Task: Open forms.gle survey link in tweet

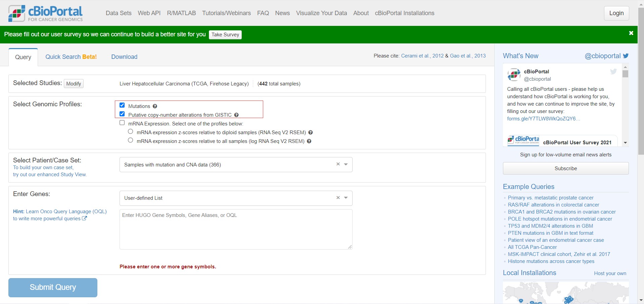Action: click(544, 119)
